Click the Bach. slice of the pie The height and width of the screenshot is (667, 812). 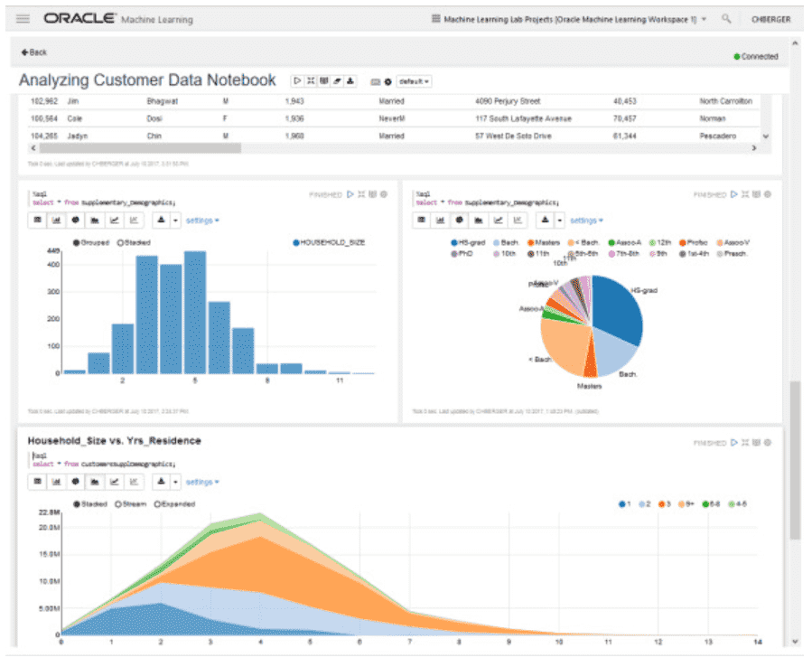point(613,350)
